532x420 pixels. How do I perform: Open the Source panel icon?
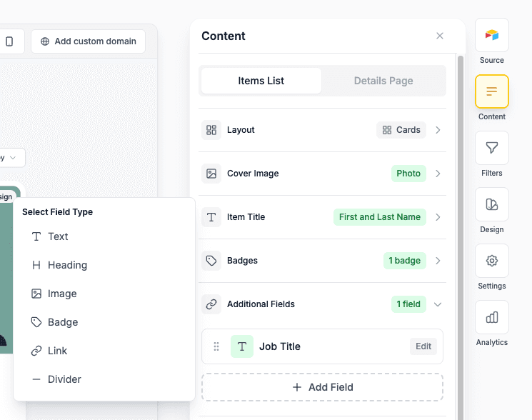[x=491, y=35]
